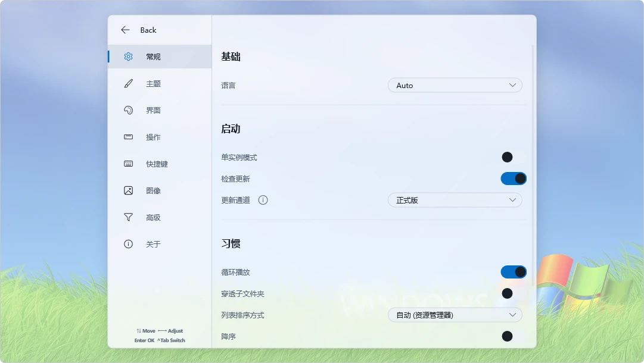Screen dimensions: 644x363
Task: Click the 基础 section heading
Action: coord(231,57)
